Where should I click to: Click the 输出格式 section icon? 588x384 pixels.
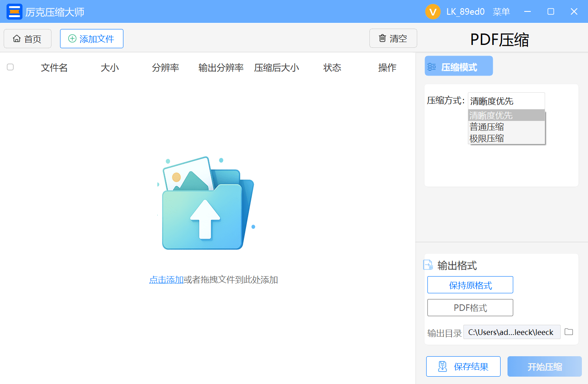pos(428,265)
